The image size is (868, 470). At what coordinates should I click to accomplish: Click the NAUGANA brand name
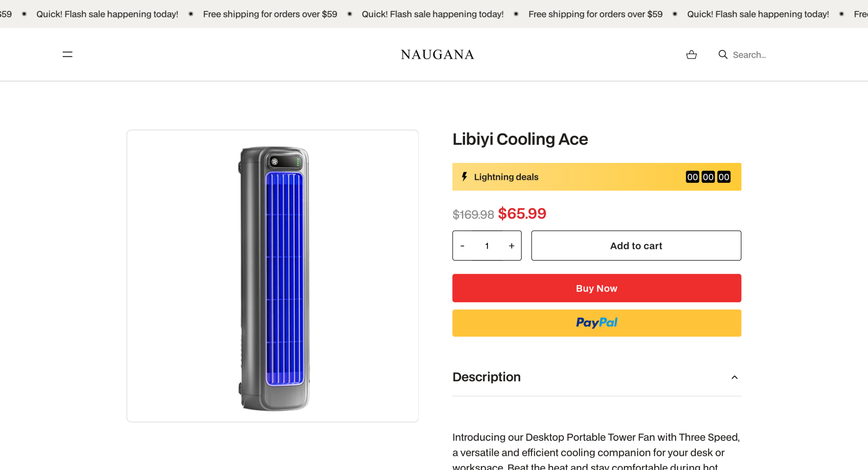pos(437,54)
